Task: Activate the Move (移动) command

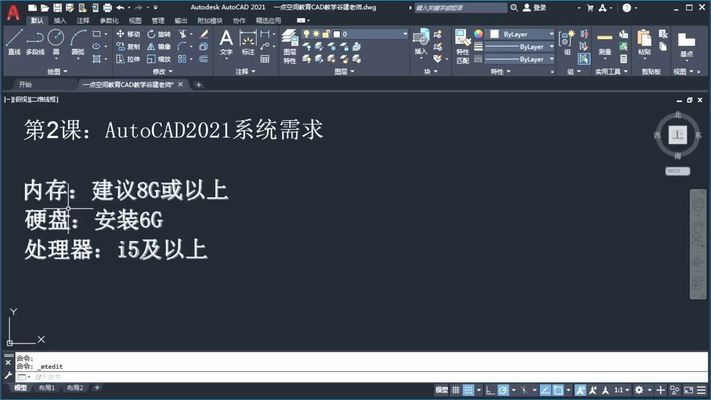Action: pos(128,34)
